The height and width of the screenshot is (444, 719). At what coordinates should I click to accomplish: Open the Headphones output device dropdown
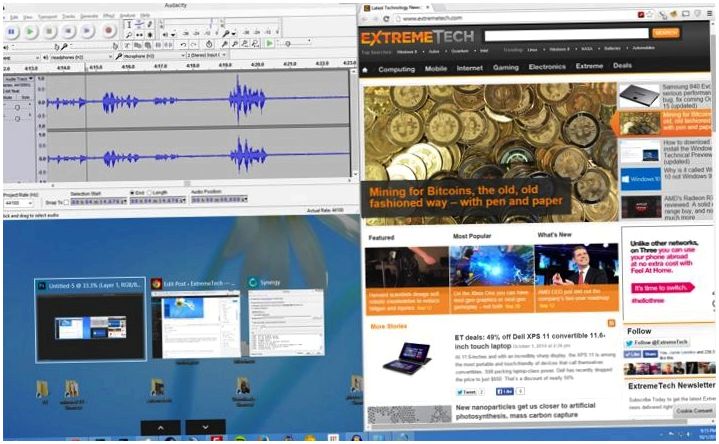pyautogui.click(x=80, y=57)
